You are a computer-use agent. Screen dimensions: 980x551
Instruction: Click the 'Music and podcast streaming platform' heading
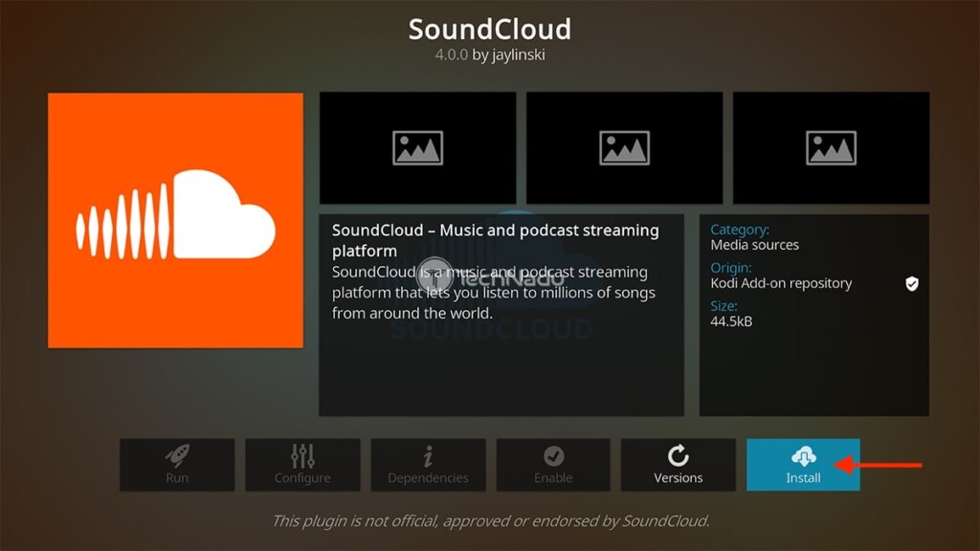(x=496, y=240)
